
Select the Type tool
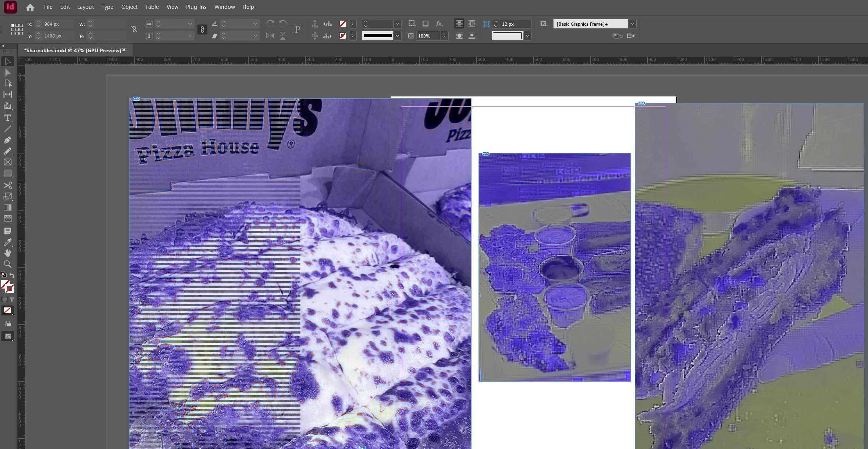pos(7,118)
